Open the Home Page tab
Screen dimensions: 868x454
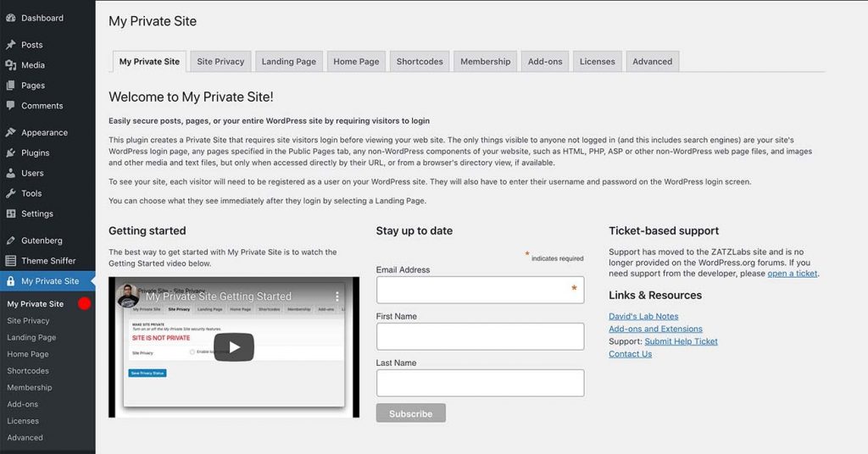pos(356,61)
